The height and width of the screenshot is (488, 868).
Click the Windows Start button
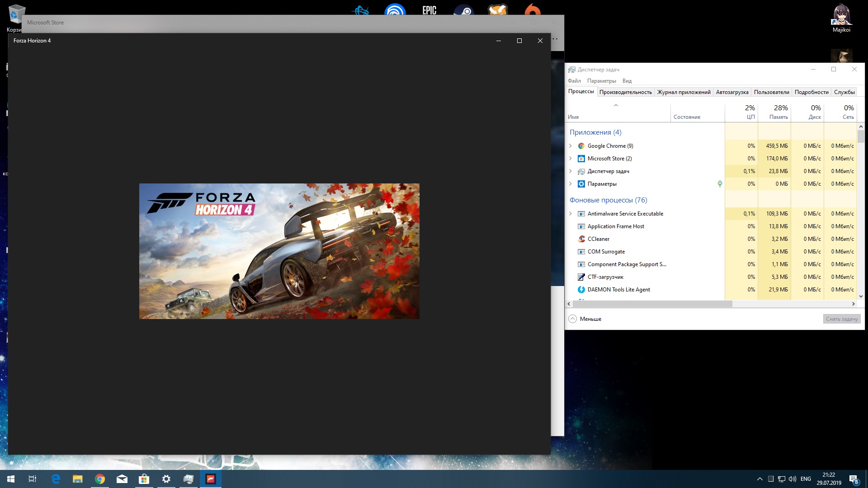coord(11,479)
